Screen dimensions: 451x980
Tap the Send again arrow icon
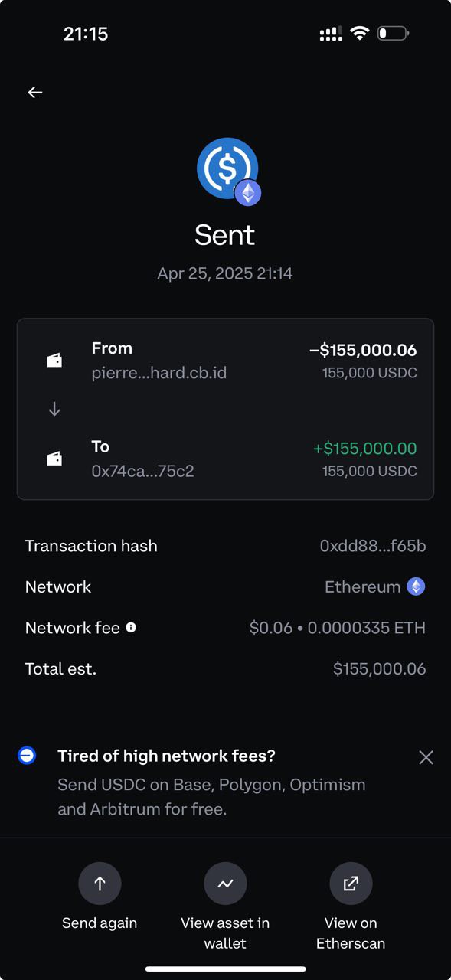coord(100,884)
